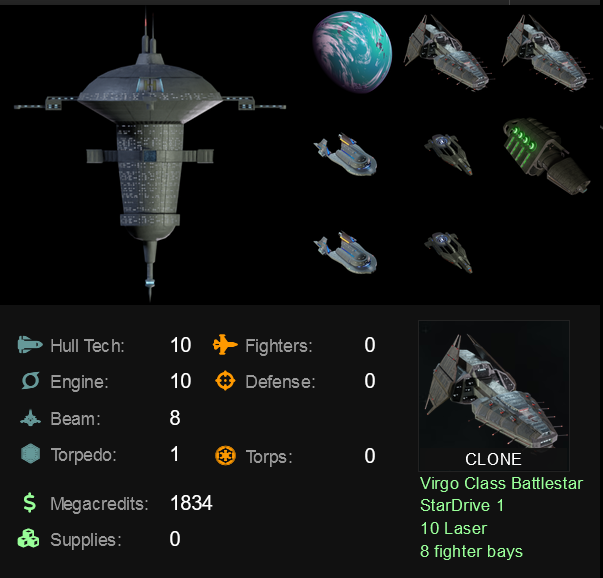603x578 pixels.
Task: Click the 8 fighter bays entry
Action: pyautogui.click(x=471, y=551)
